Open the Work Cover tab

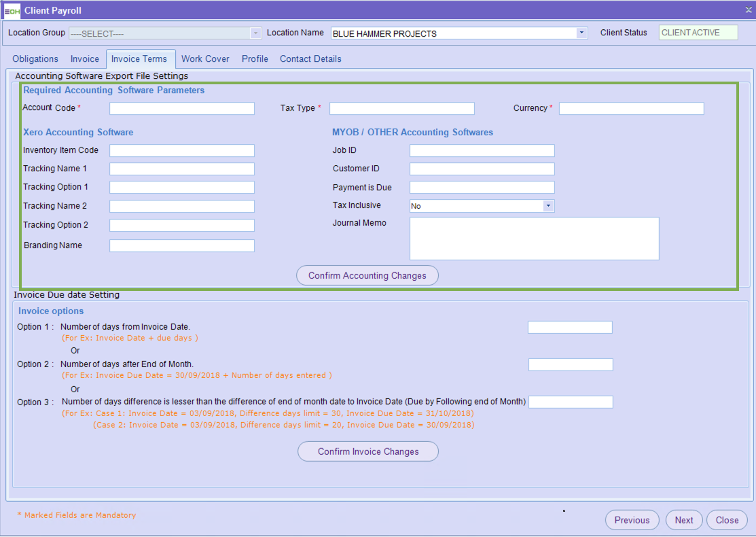point(205,59)
